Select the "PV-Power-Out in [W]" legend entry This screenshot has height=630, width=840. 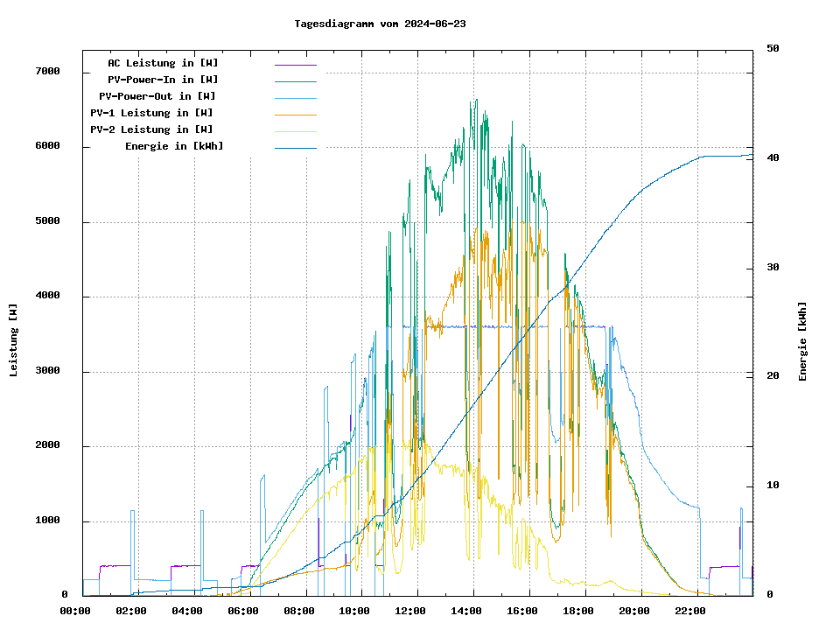(157, 96)
